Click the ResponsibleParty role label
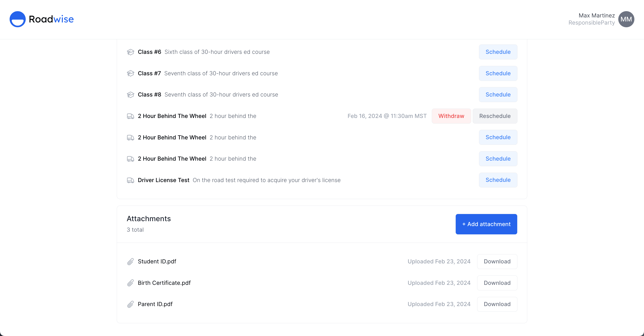The width and height of the screenshot is (644, 336). [591, 23]
